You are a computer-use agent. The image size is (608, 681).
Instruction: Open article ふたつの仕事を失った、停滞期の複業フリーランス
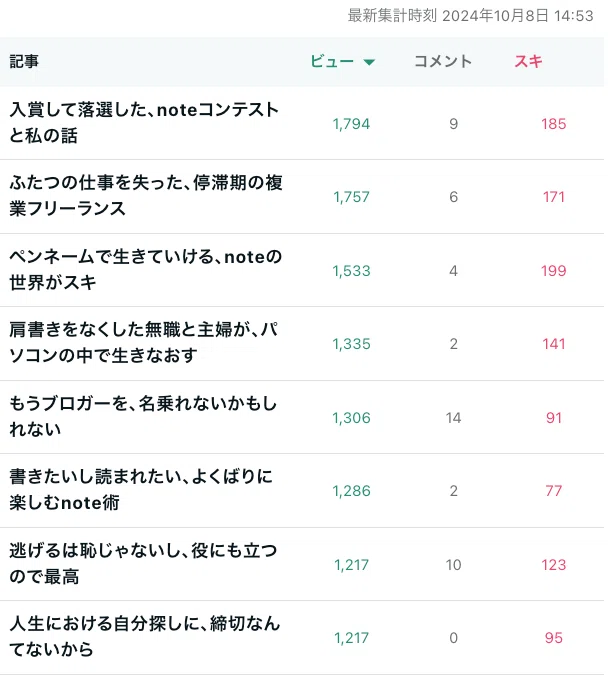(146, 196)
